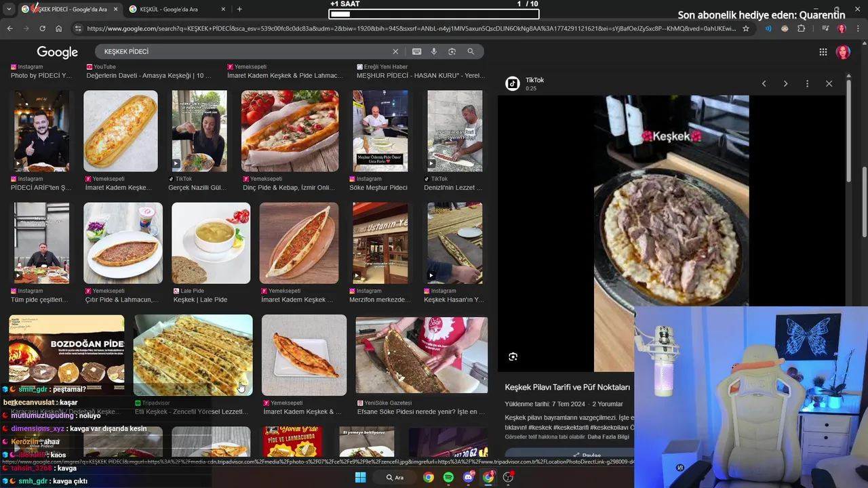The height and width of the screenshot is (488, 868).
Task: Open first Chrome icon in taskbar
Action: tap(429, 477)
